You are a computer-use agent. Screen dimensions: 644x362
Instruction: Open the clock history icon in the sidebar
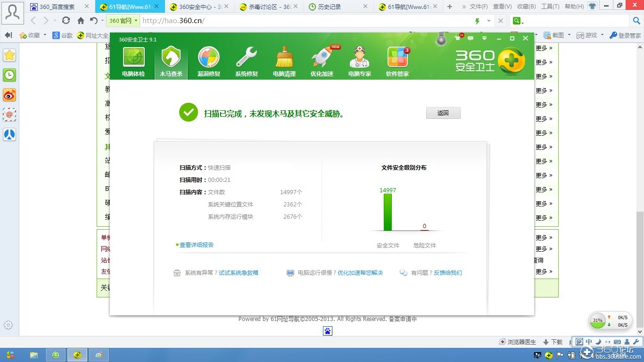[9, 75]
